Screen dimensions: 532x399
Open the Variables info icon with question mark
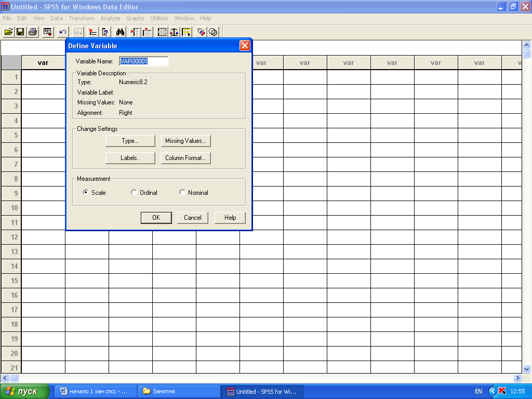pyautogui.click(x=105, y=32)
